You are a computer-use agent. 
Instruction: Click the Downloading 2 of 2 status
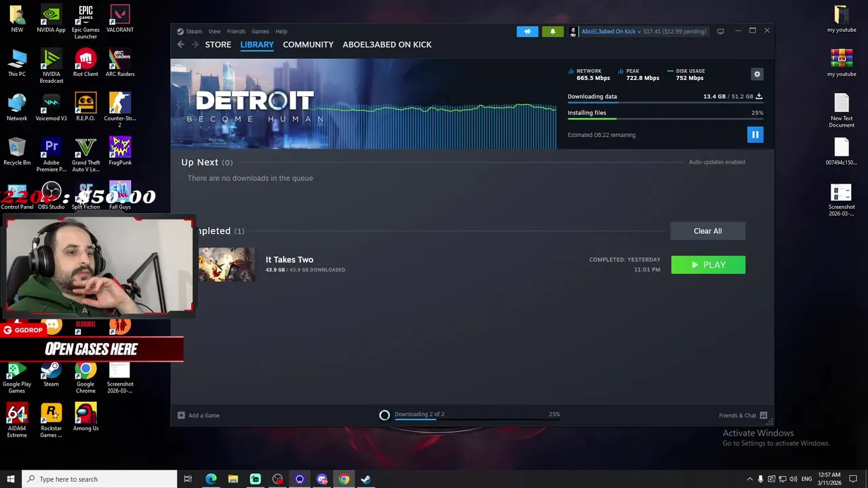[420, 414]
